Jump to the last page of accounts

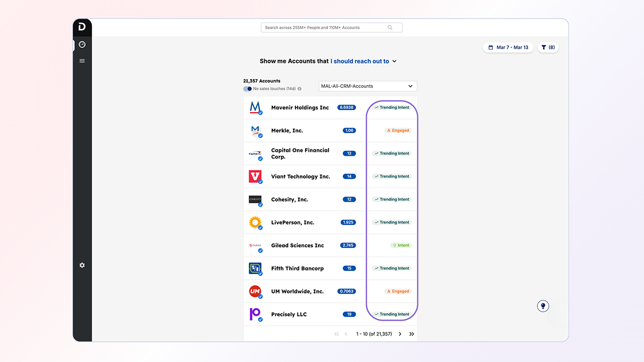point(412,334)
